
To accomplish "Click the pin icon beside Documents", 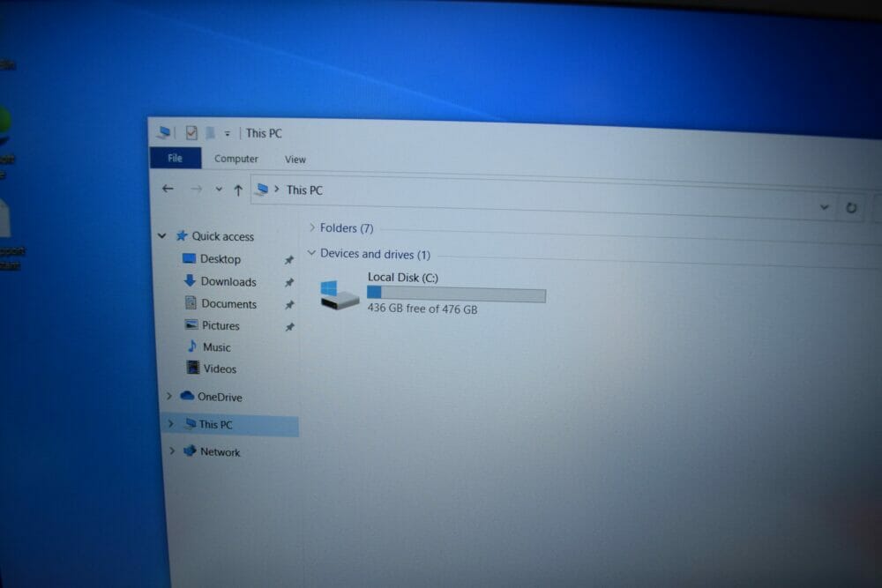I will click(x=289, y=305).
